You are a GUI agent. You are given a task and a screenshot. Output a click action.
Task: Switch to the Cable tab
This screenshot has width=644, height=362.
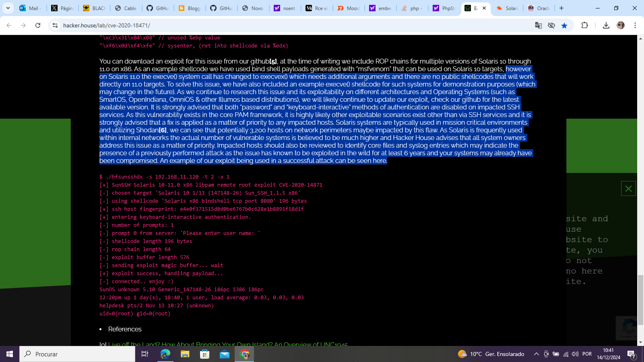point(126,8)
